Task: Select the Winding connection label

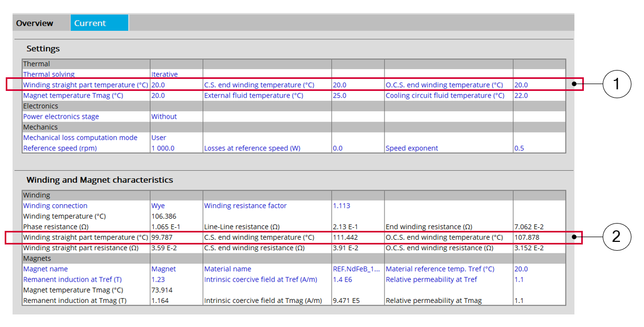Action: coord(55,206)
